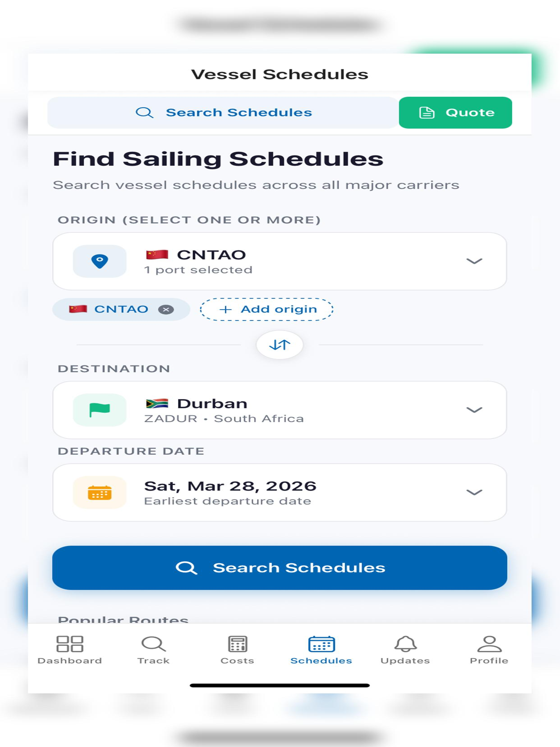560x747 pixels.
Task: Tap the green destination flag icon
Action: [100, 410]
